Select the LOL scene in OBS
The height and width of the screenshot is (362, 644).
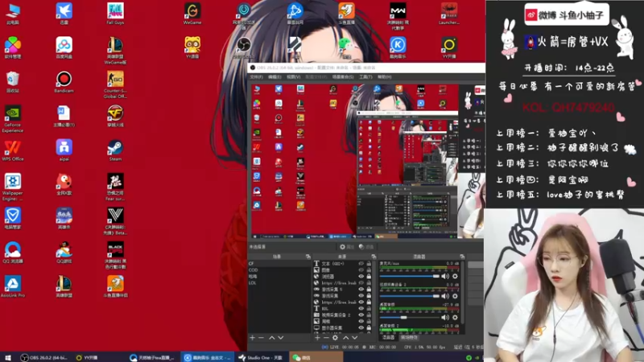[279, 283]
